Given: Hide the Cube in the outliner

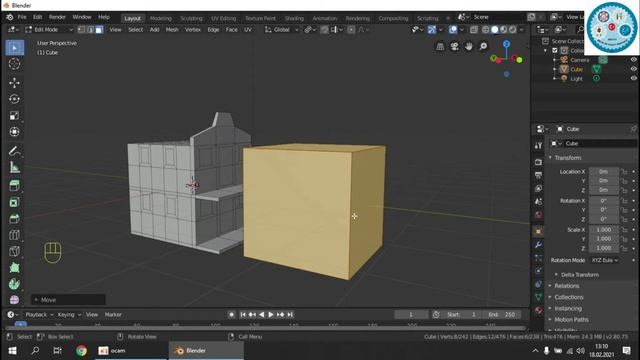Looking at the screenshot, I should click(x=633, y=69).
